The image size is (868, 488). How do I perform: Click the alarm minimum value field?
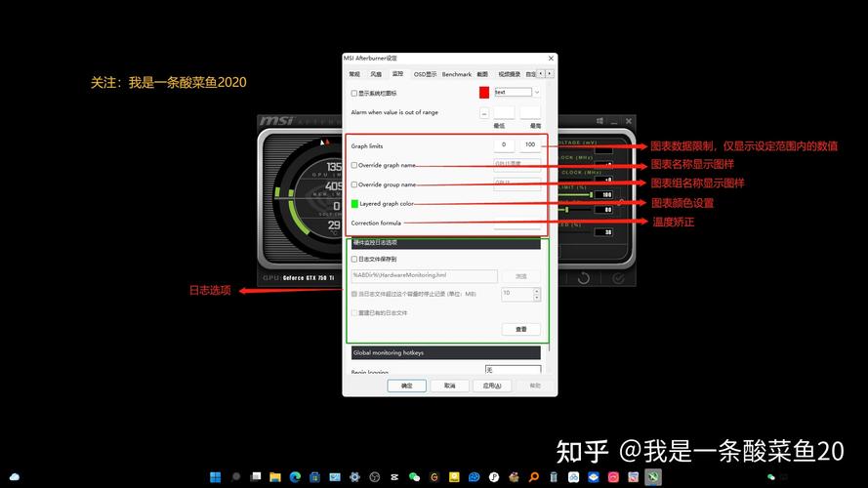[x=504, y=113]
